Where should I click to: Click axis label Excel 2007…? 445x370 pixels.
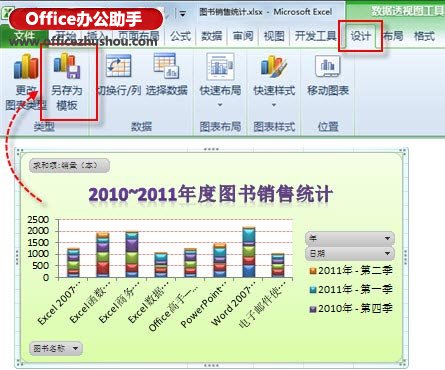pos(59,304)
